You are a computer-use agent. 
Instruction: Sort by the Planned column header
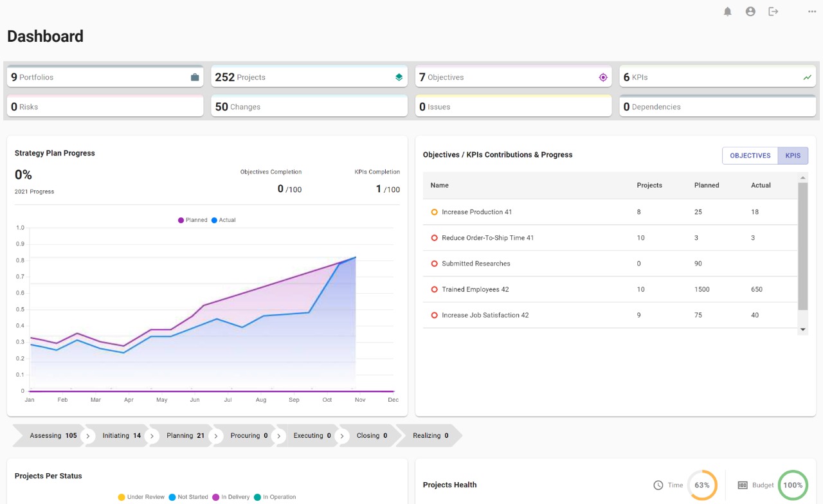point(707,185)
